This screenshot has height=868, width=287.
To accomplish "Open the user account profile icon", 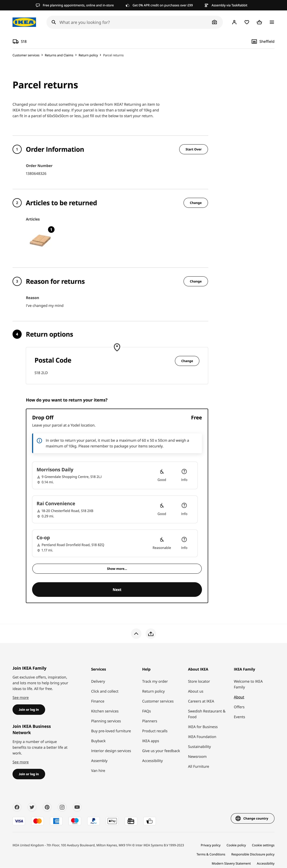I will 234,22.
